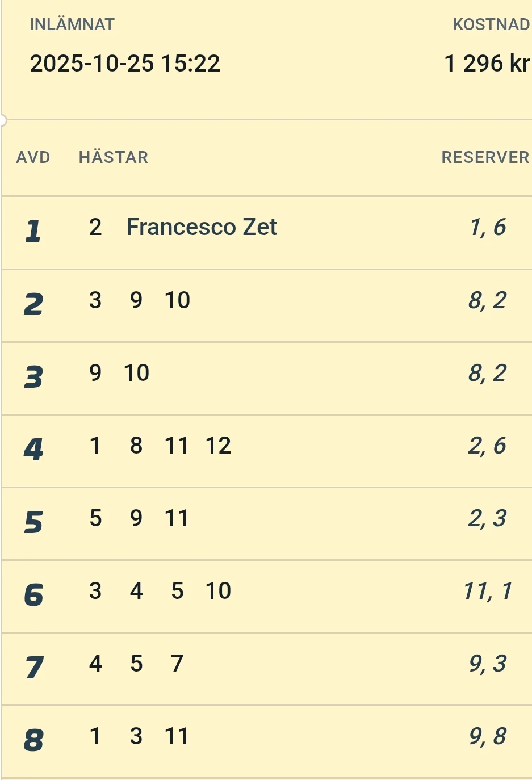The image size is (532, 780).
Task: Click the stylized division 1 number
Action: [x=33, y=231]
